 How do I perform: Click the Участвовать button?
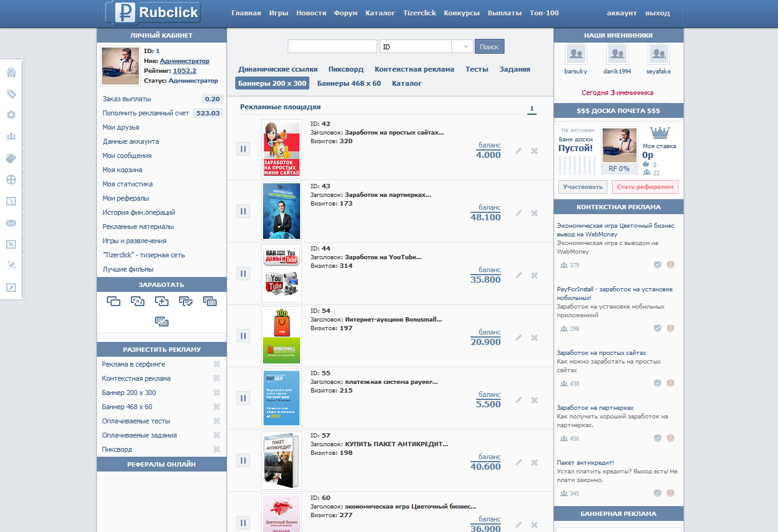tap(583, 187)
